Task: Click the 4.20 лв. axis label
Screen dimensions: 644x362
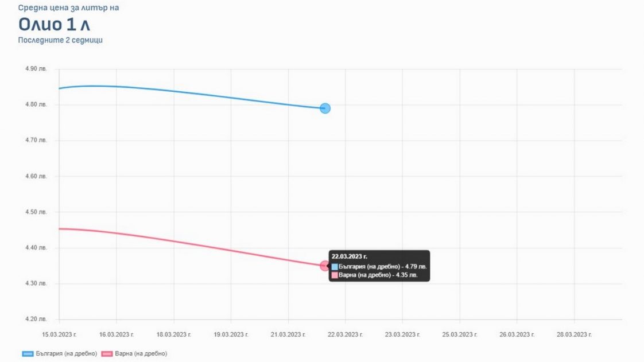Action: (x=36, y=320)
